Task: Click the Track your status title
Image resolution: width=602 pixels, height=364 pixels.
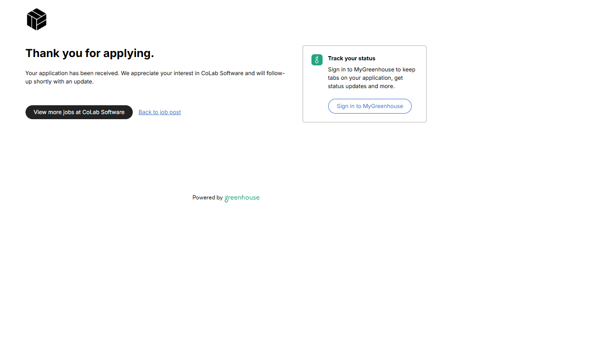Action: 351,58
